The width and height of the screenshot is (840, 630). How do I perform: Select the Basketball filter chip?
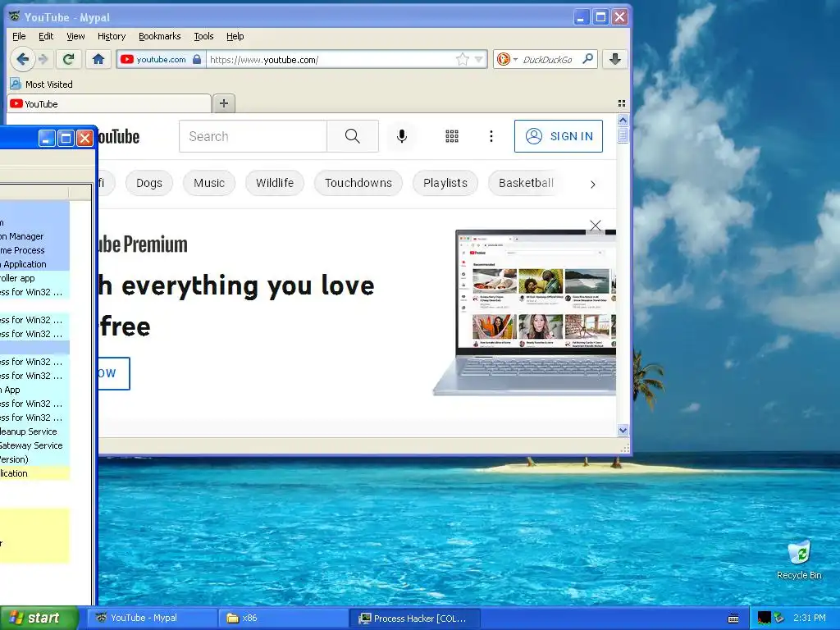tap(526, 183)
